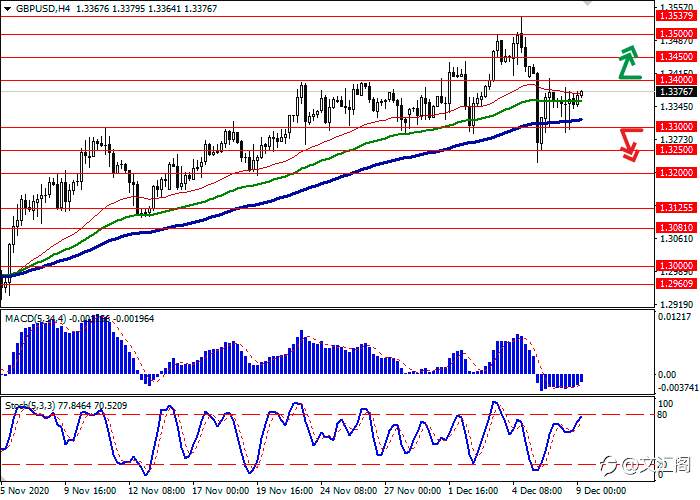The width and height of the screenshot is (700, 500).
Task: Click the 1 Dec 16:00 time label
Action: pyautogui.click(x=475, y=491)
